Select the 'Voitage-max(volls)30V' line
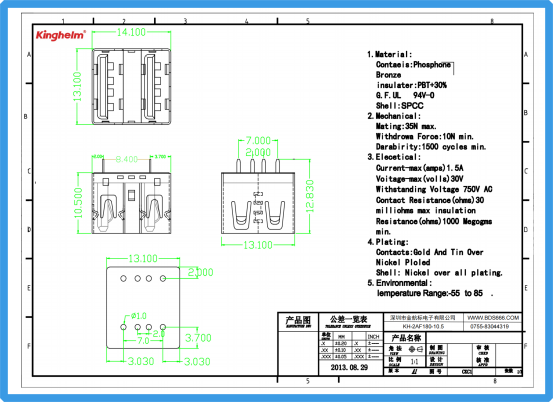 420,179
